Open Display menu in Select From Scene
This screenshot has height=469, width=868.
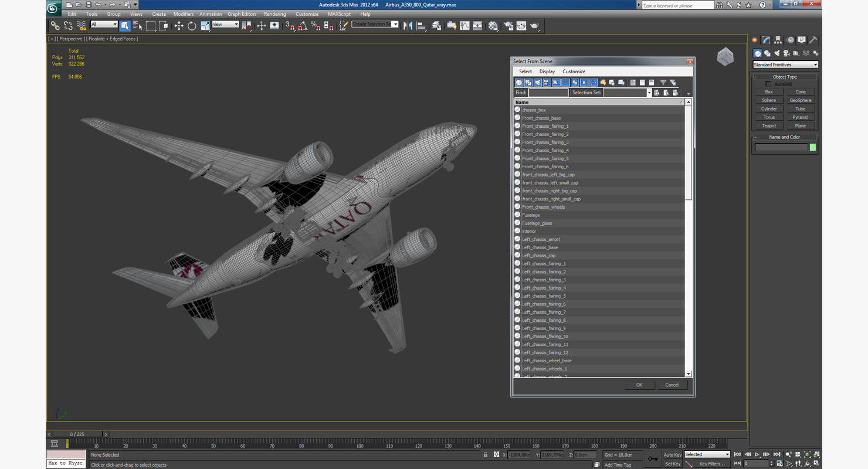pos(547,72)
